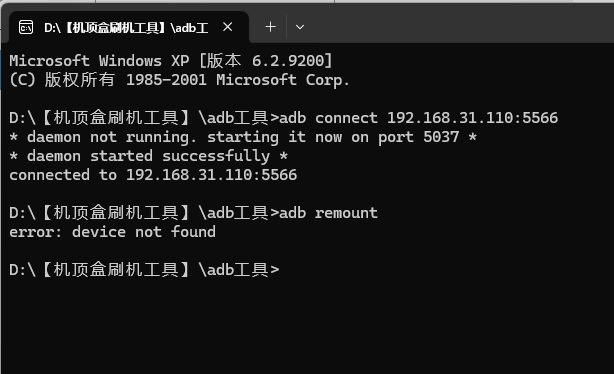Click the 'port 5037' text
This screenshot has height=374, width=614.
click(x=418, y=137)
